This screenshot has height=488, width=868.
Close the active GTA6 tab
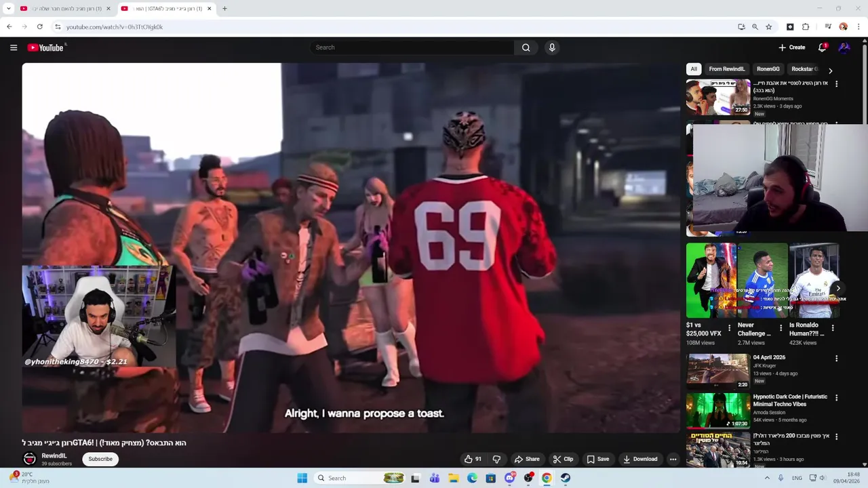209,9
